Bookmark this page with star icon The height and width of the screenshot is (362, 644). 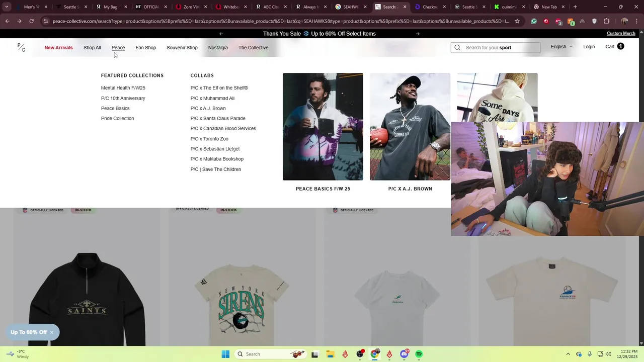pyautogui.click(x=517, y=21)
